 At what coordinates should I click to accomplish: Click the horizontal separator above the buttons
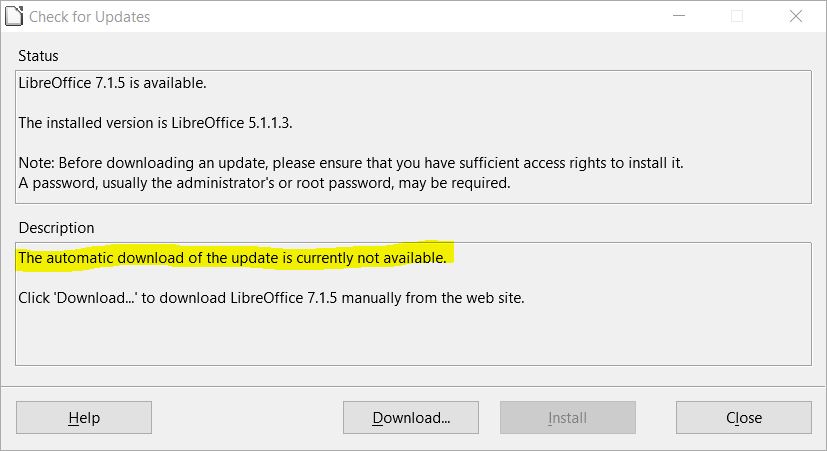pyautogui.click(x=413, y=382)
